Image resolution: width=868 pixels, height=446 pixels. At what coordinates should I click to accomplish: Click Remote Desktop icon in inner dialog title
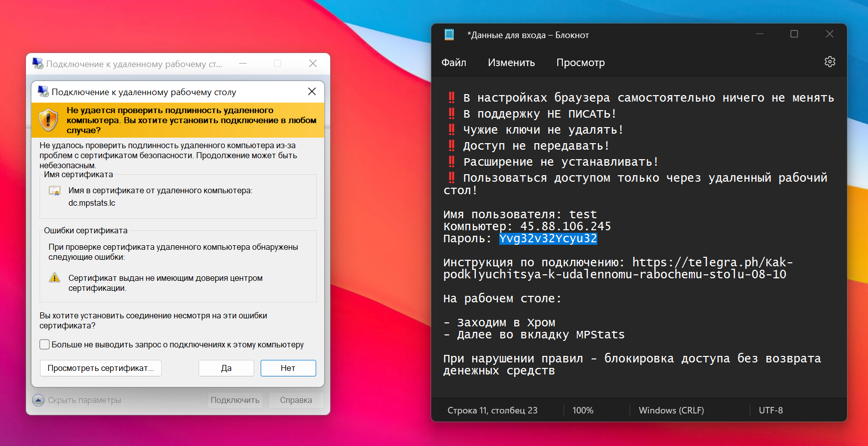43,92
